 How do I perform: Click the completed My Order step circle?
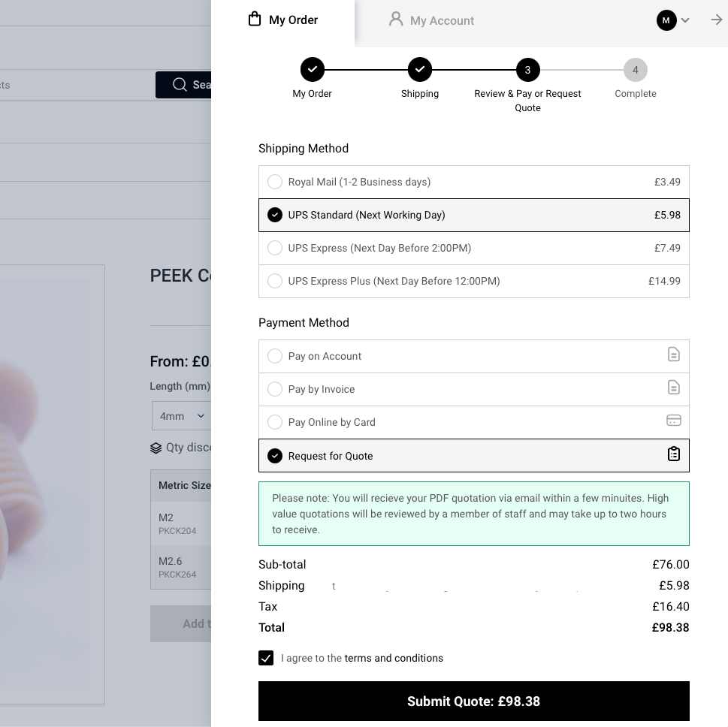point(312,70)
